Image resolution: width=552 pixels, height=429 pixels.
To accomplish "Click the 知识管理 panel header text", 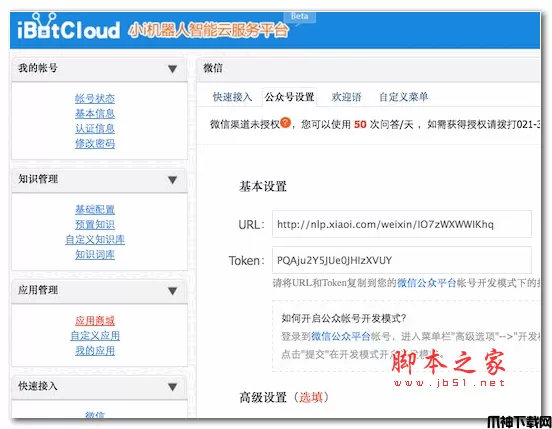I will click(38, 179).
